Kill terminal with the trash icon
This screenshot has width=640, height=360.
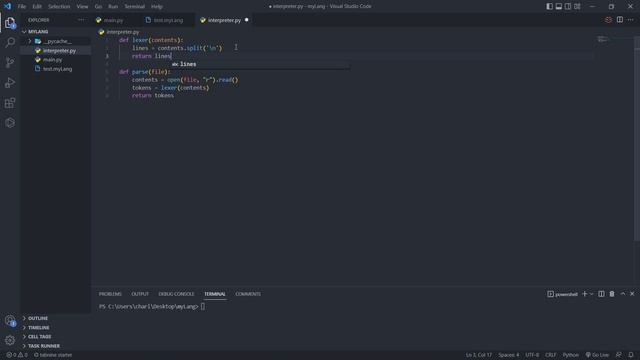(x=612, y=294)
